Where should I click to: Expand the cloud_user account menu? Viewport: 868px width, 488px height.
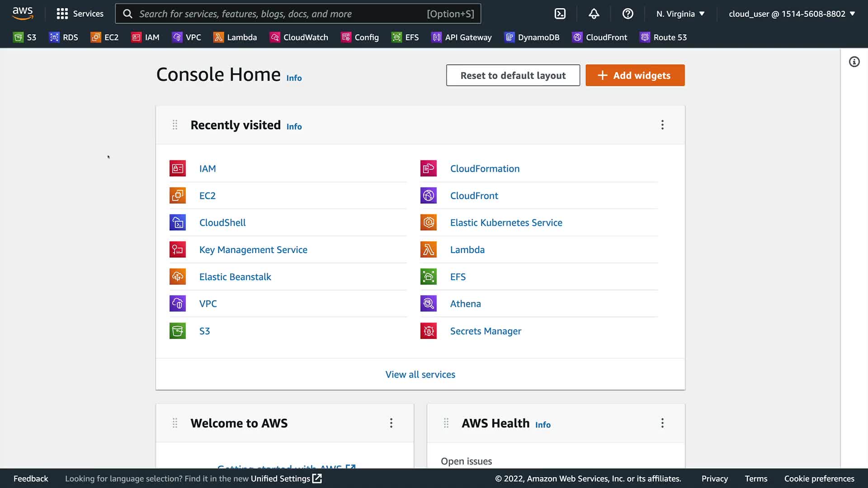(x=792, y=14)
